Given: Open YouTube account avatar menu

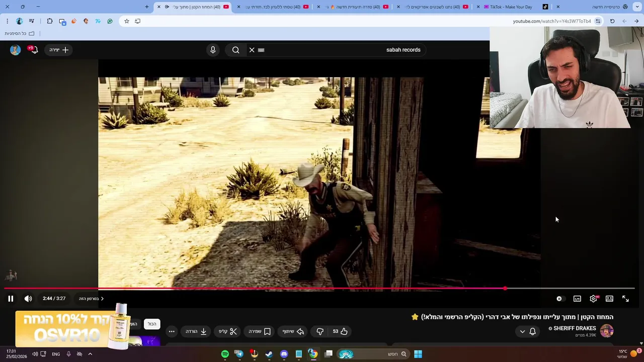Looking at the screenshot, I should coord(15,50).
